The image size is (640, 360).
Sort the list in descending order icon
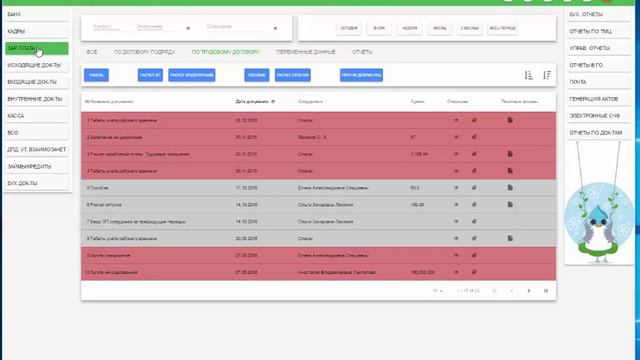(x=547, y=75)
